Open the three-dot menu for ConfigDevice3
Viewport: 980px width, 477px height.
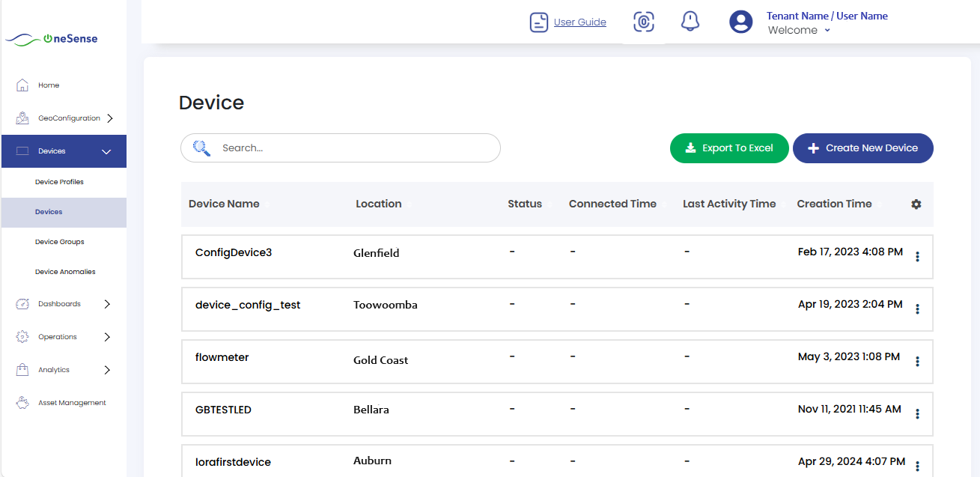pos(917,257)
